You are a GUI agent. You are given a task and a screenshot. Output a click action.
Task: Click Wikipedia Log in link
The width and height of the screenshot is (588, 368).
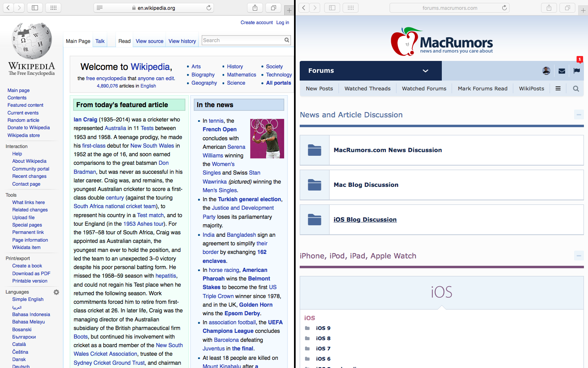point(283,22)
